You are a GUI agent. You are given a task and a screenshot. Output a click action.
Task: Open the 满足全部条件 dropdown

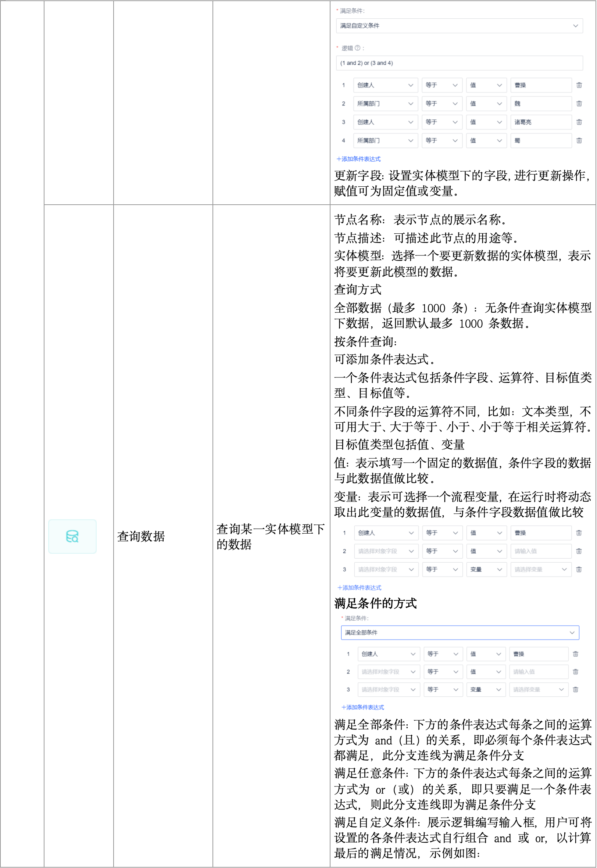point(460,632)
